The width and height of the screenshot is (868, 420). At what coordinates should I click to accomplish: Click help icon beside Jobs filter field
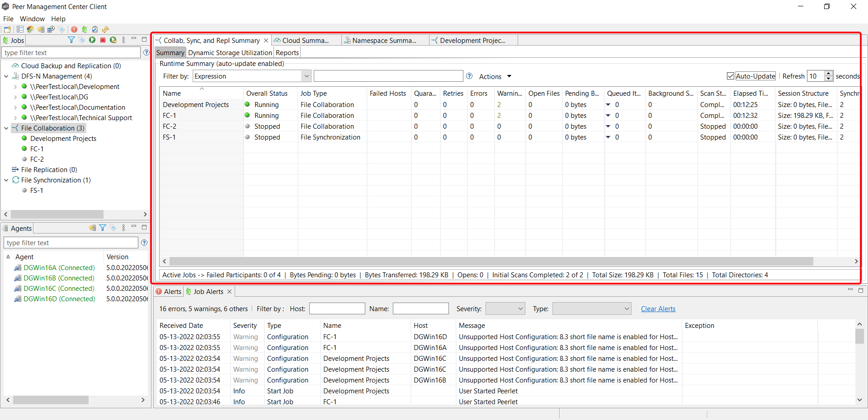[146, 52]
